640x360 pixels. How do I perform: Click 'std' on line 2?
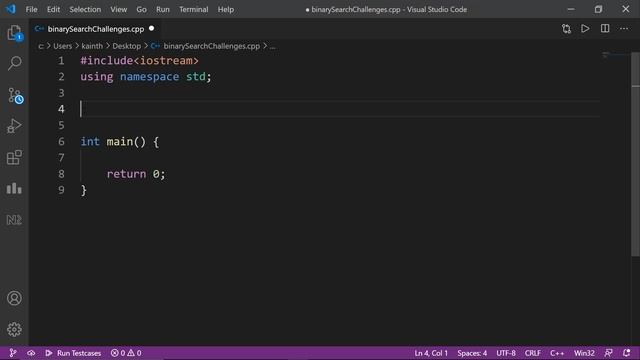196,77
